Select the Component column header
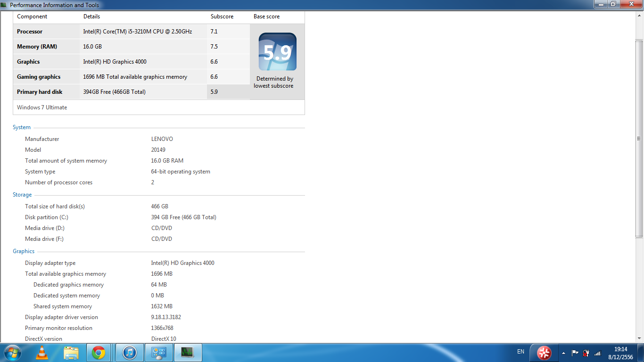Screen dimensions: 644x362 [32, 16]
